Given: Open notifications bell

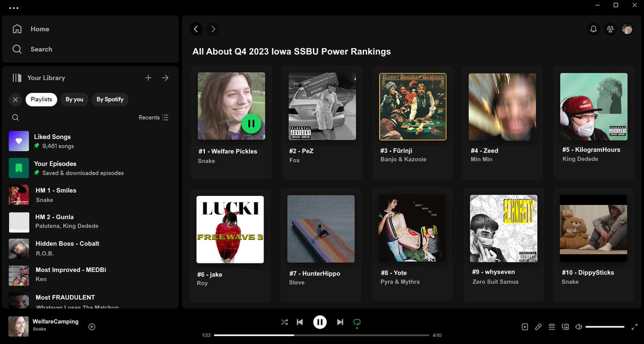Looking at the screenshot, I should click(594, 29).
